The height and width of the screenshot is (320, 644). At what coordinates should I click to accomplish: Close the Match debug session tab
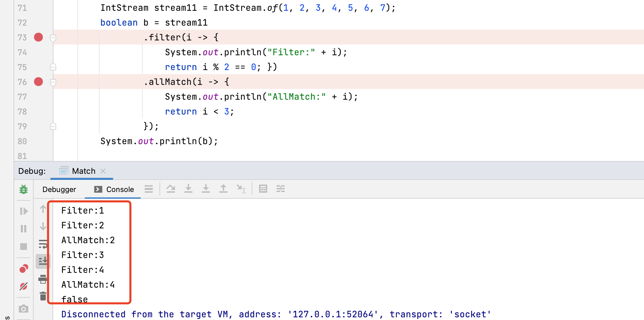[x=103, y=171]
